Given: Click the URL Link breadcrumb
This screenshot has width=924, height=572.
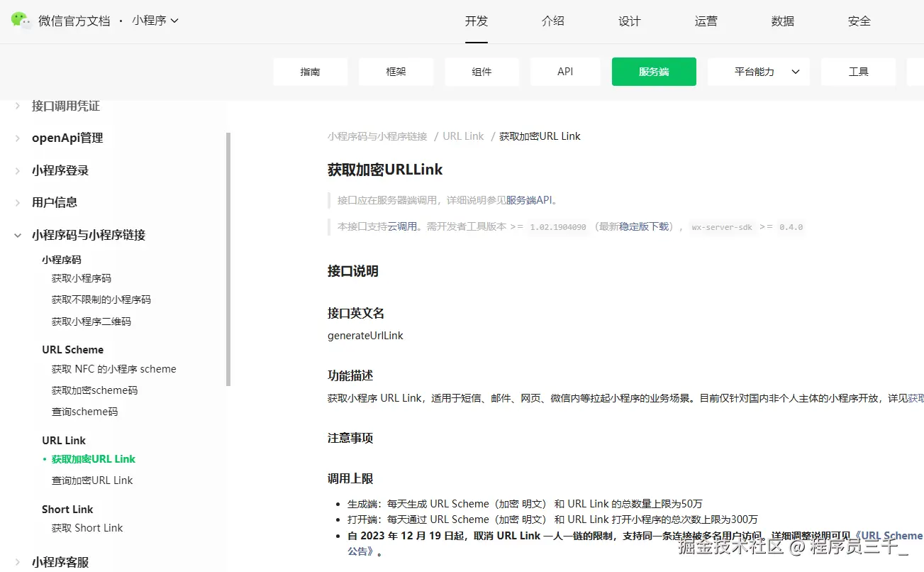Looking at the screenshot, I should 463,136.
